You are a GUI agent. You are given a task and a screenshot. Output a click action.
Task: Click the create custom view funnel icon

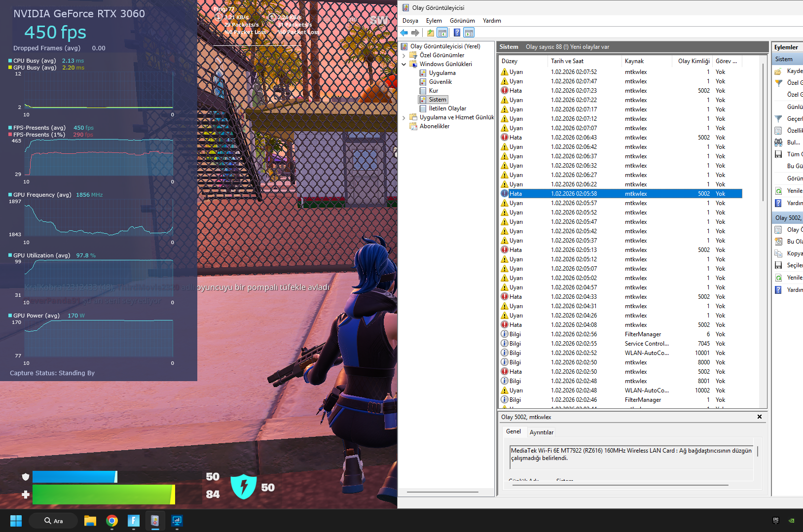click(x=778, y=83)
